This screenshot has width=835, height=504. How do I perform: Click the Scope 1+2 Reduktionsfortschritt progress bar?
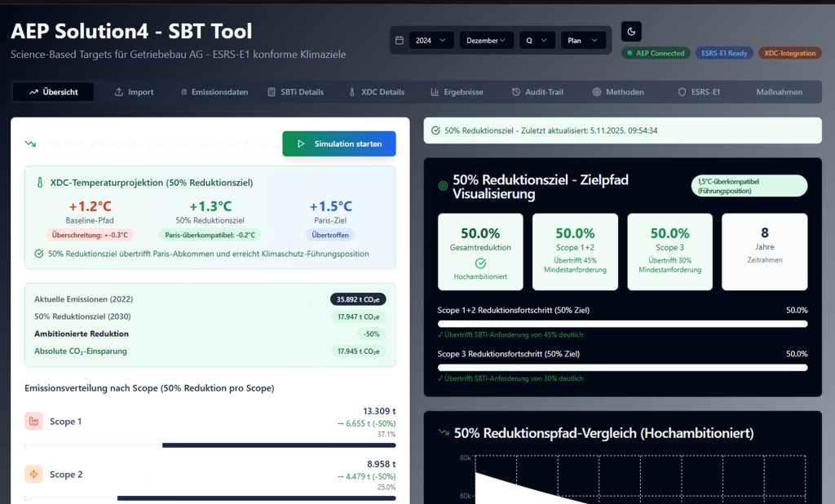pyautogui.click(x=622, y=324)
